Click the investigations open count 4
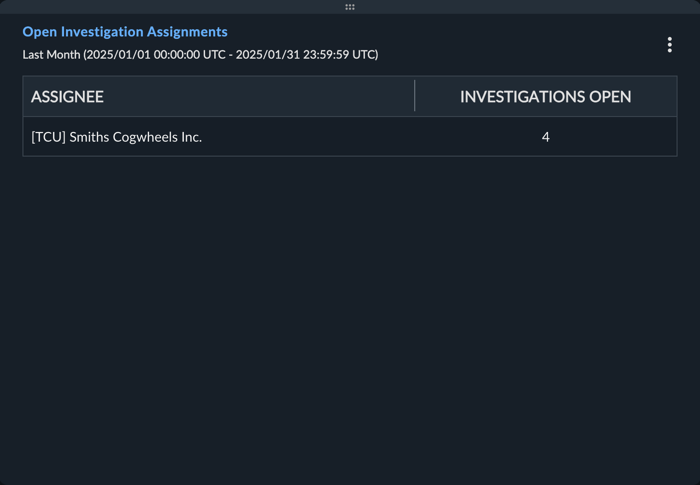700x485 pixels. point(546,137)
